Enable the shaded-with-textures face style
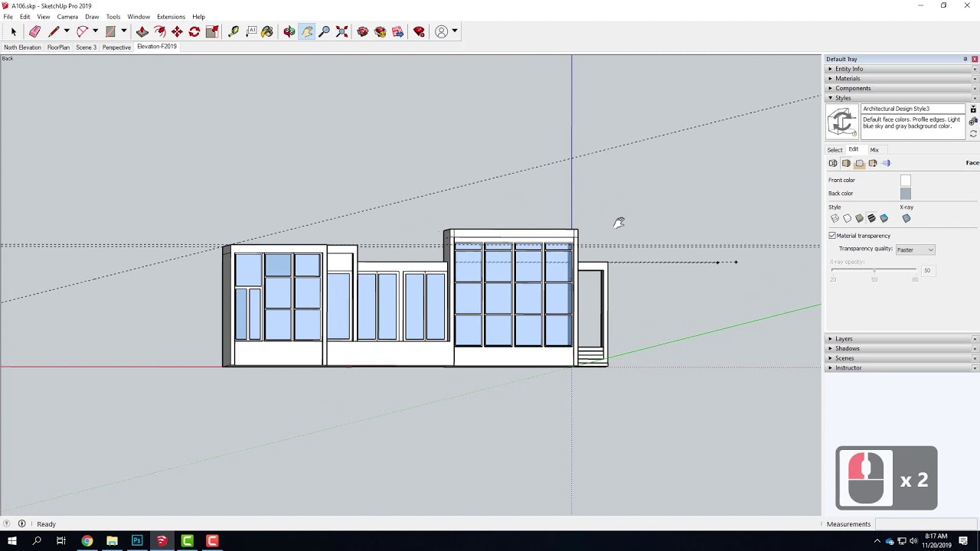 pos(872,218)
